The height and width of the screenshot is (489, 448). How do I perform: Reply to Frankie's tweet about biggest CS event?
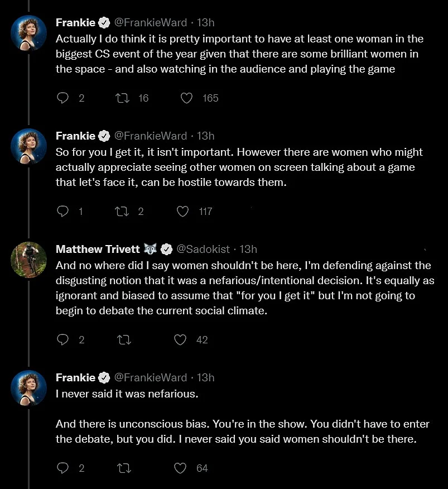(62, 98)
